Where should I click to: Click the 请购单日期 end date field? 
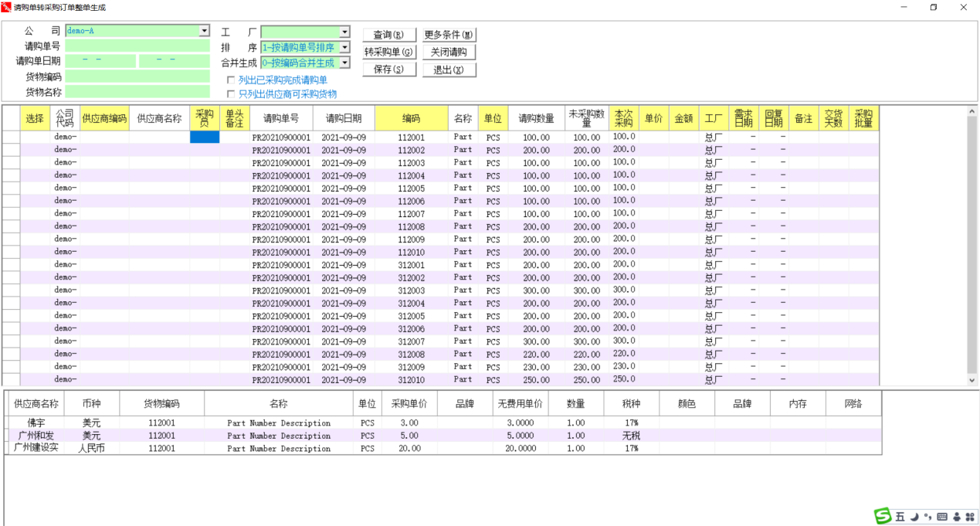point(175,61)
